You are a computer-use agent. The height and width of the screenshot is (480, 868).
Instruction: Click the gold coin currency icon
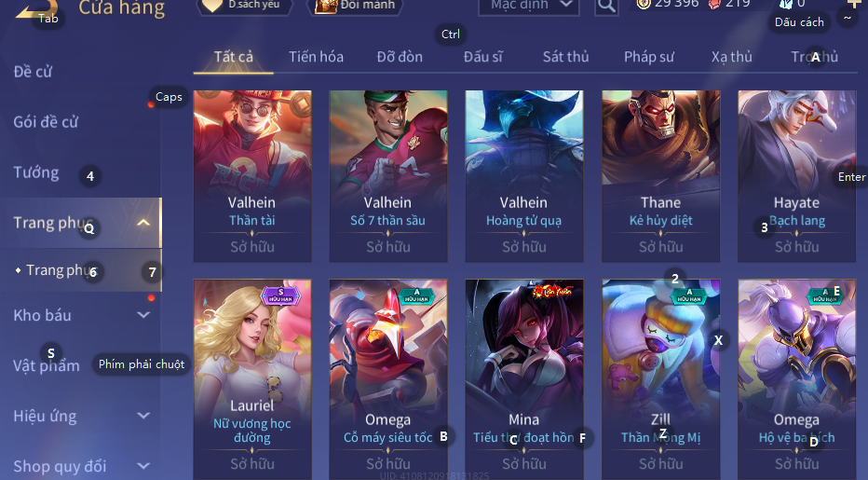pos(644,4)
